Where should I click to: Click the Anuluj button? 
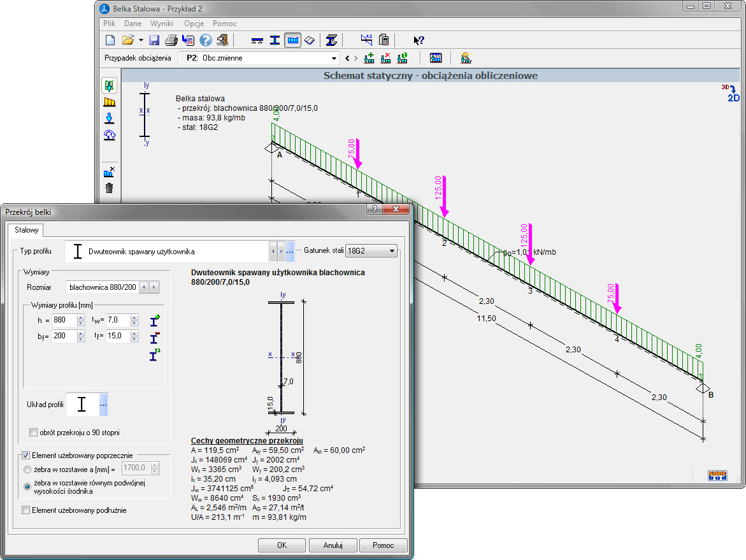pyautogui.click(x=333, y=545)
